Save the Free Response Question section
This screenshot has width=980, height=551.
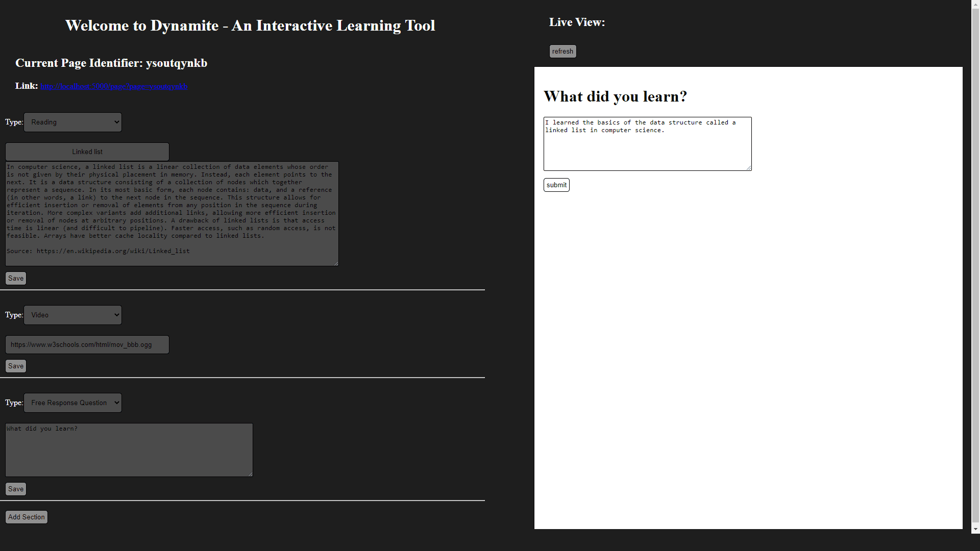pyautogui.click(x=16, y=489)
